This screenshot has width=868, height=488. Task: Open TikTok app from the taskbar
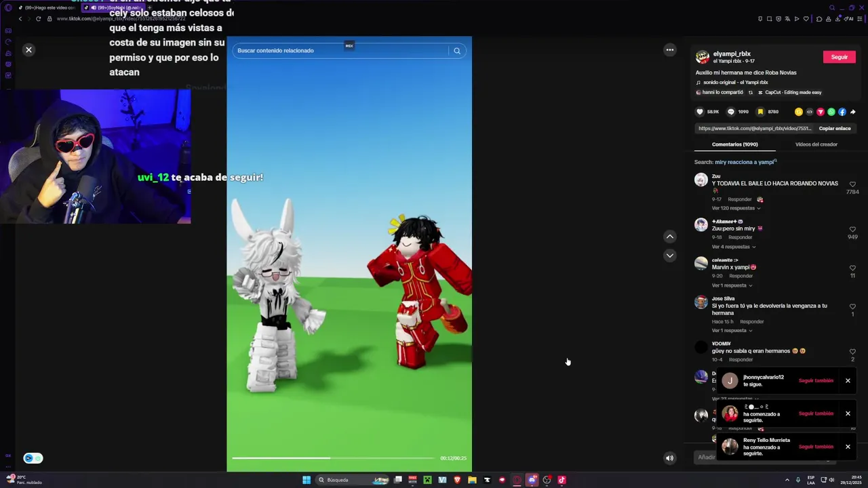click(561, 480)
